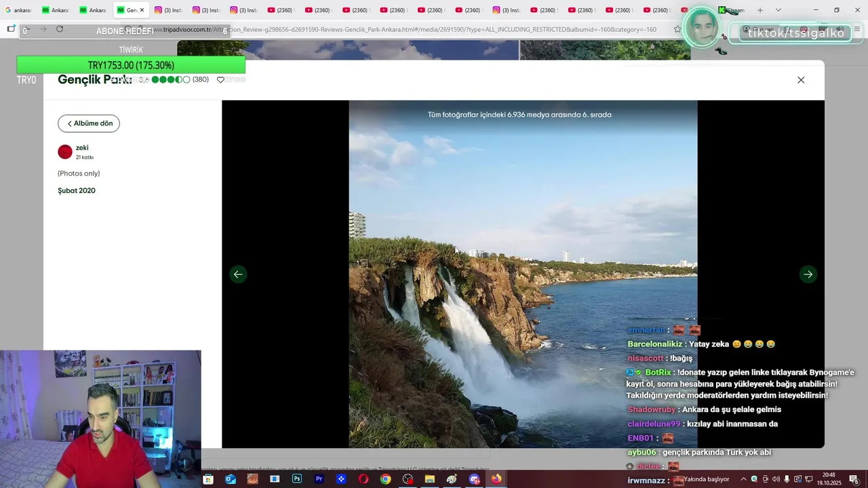Open Photoshop from the taskbar
The width and height of the screenshot is (868, 488).
click(x=297, y=479)
